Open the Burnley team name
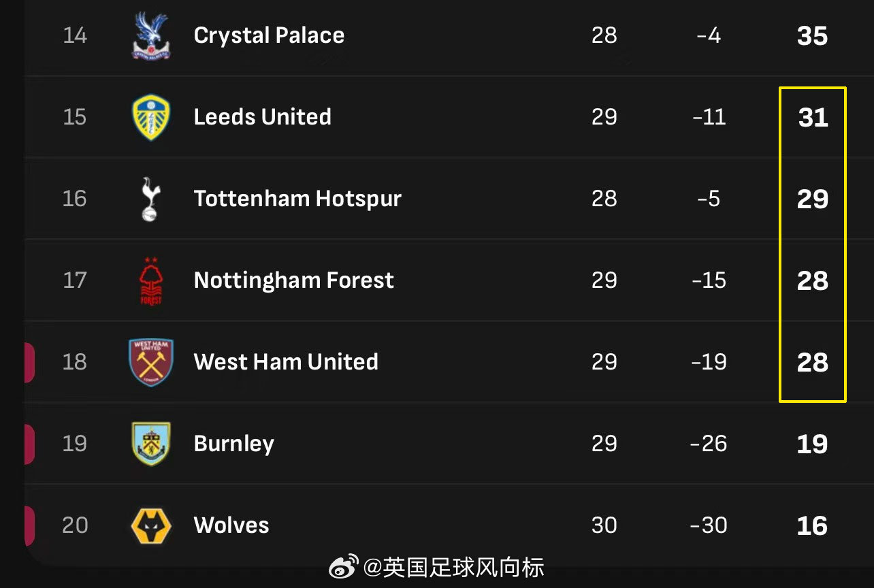This screenshot has height=588, width=874. (x=234, y=444)
